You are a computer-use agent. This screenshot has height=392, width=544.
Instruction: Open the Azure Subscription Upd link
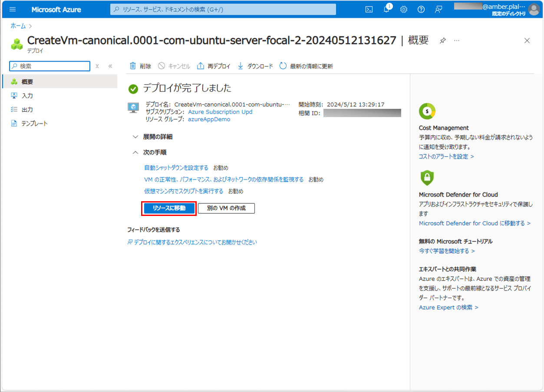[220, 112]
